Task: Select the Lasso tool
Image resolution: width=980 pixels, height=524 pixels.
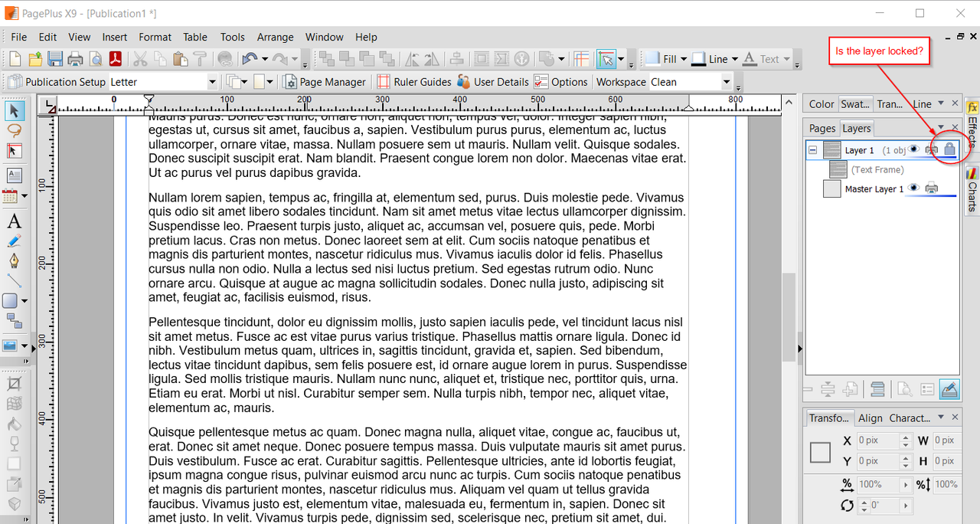Action: click(x=14, y=131)
